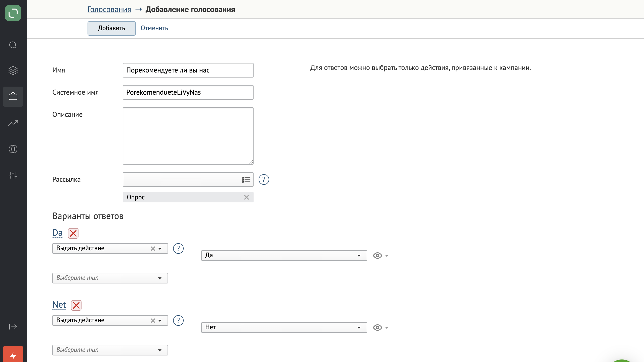Screen dimensions: 644x362
Task: Remove the Опрос mailing tag
Action: pos(247,197)
